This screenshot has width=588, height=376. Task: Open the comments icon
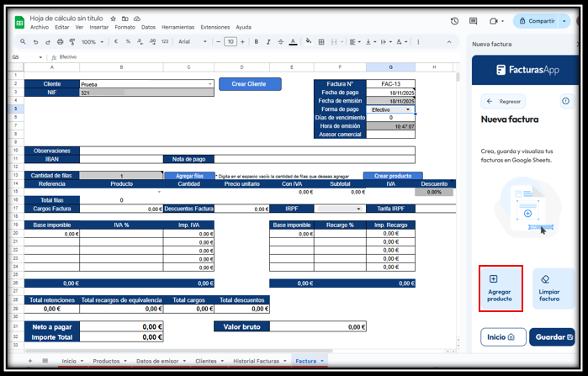tap(473, 21)
